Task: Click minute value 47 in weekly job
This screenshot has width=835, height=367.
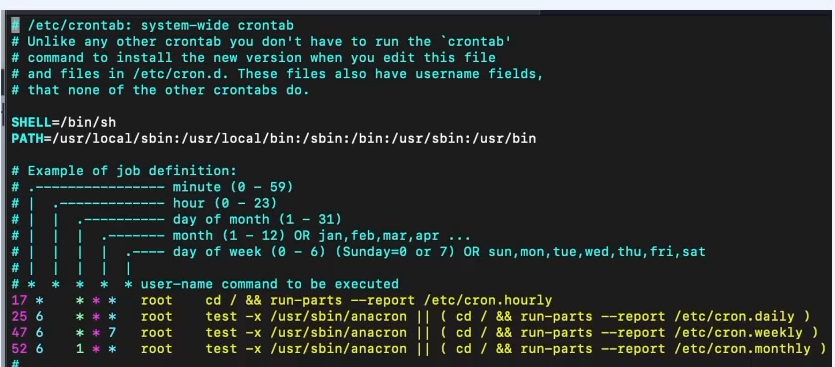Action: coord(19,333)
